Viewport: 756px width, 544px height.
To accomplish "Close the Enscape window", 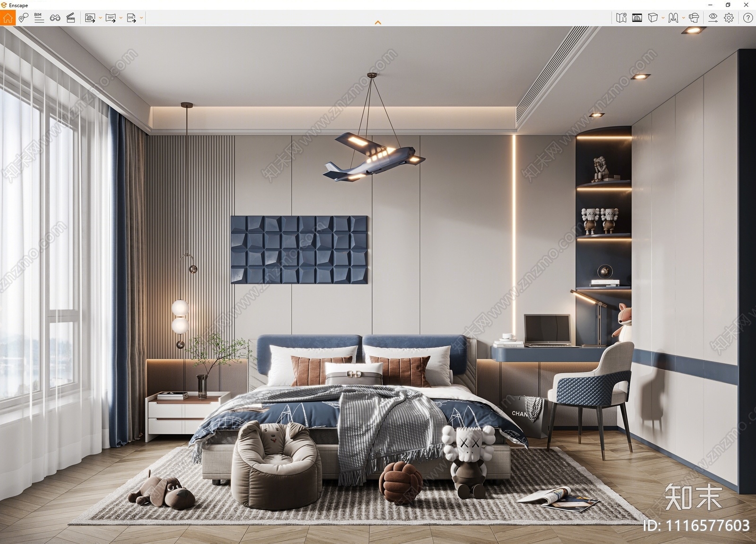I will click(747, 5).
